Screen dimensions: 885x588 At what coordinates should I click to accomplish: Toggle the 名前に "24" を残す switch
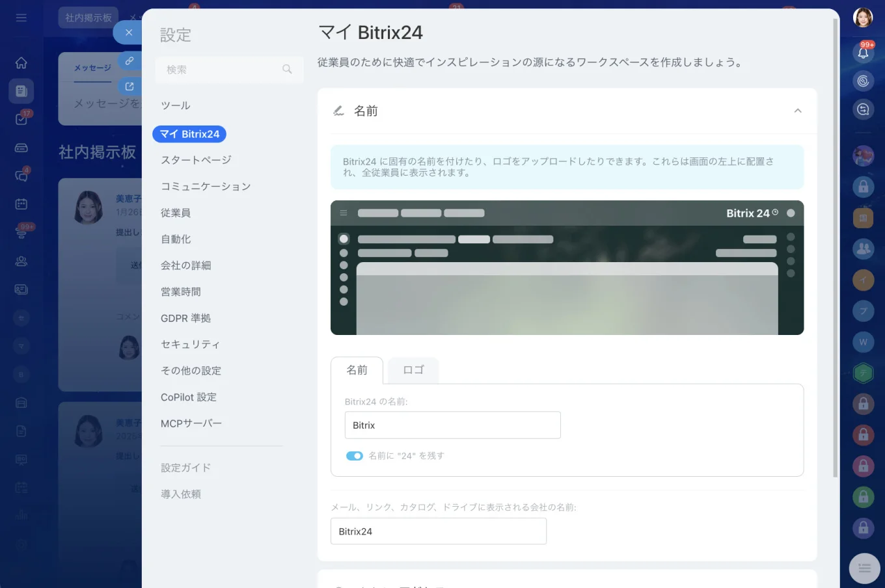tap(355, 456)
